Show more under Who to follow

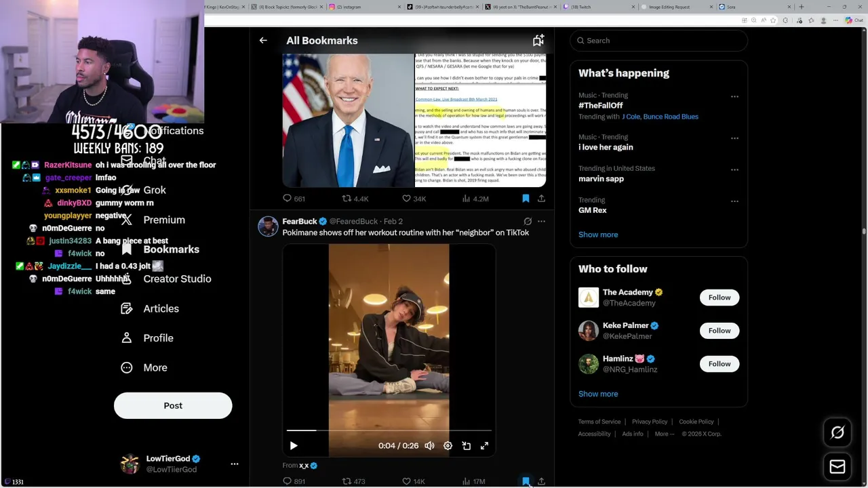pos(598,394)
